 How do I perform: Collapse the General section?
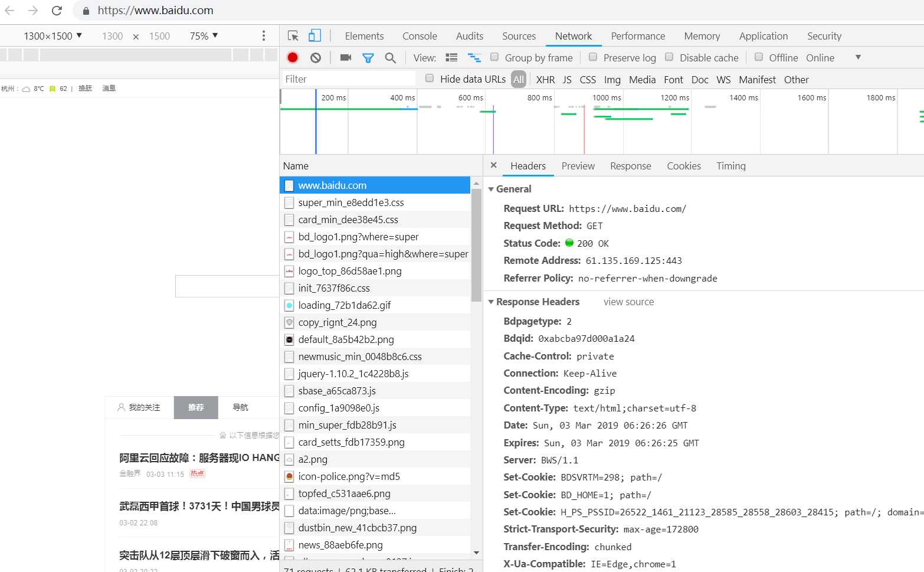pos(491,189)
